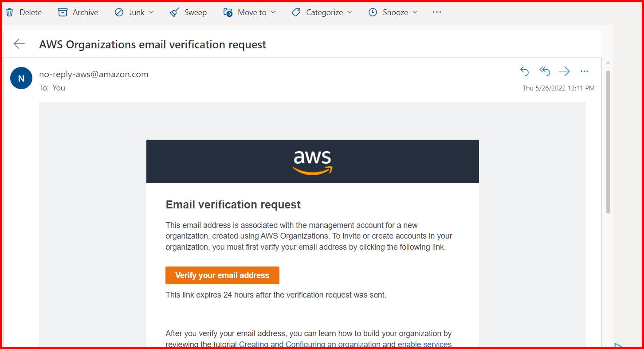Click Verify your email address button
644x349 pixels.
coord(222,275)
